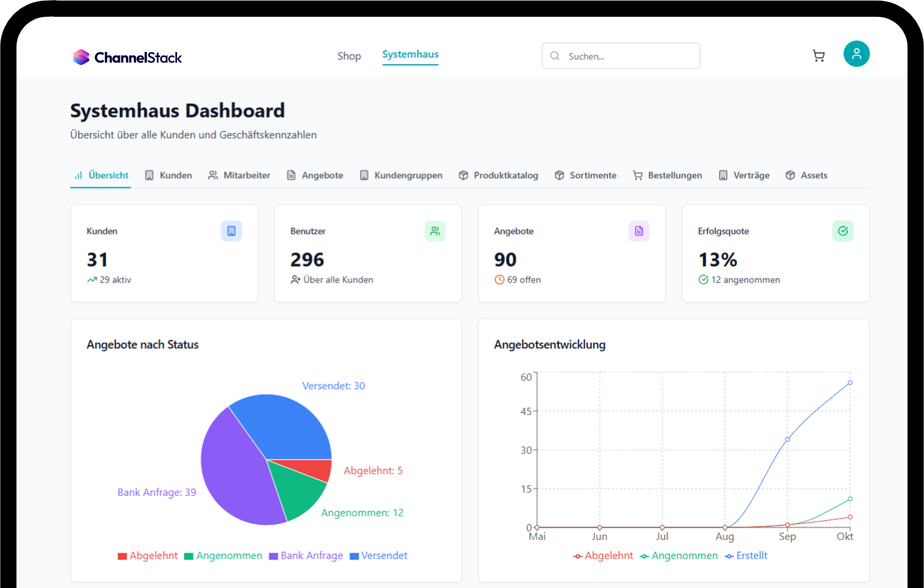Open the shopping cart icon
The width and height of the screenshot is (924, 588).
(x=818, y=56)
